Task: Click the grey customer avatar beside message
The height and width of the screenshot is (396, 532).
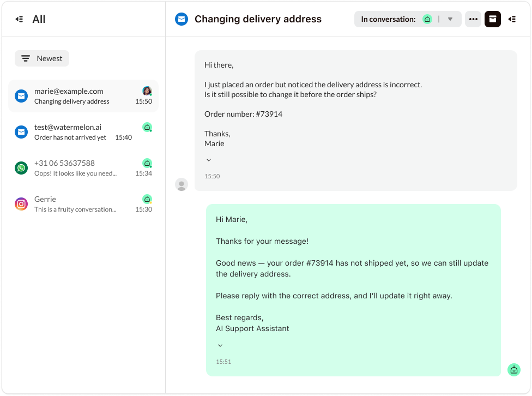Action: tap(182, 184)
